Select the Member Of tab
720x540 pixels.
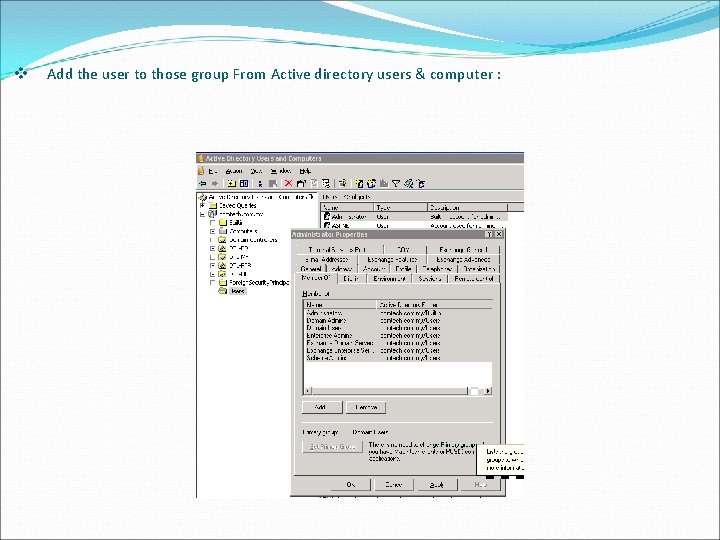coord(316,278)
